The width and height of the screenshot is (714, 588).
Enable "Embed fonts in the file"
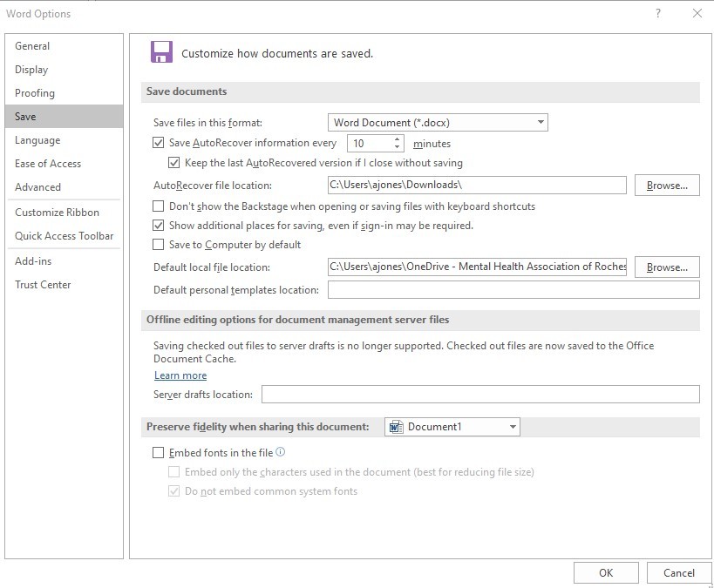coord(158,451)
